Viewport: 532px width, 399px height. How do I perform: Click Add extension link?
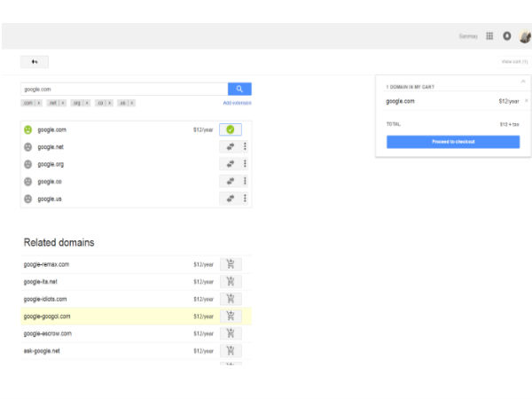(237, 103)
